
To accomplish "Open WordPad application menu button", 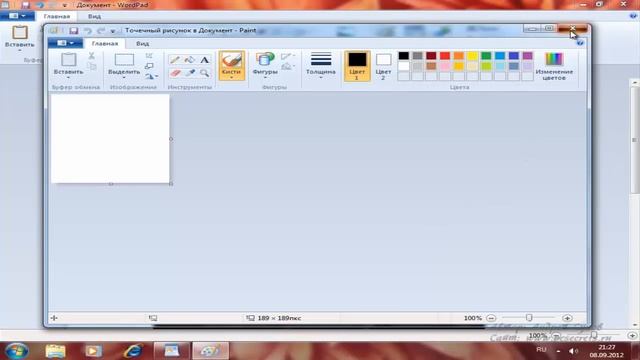I will pos(17,16).
